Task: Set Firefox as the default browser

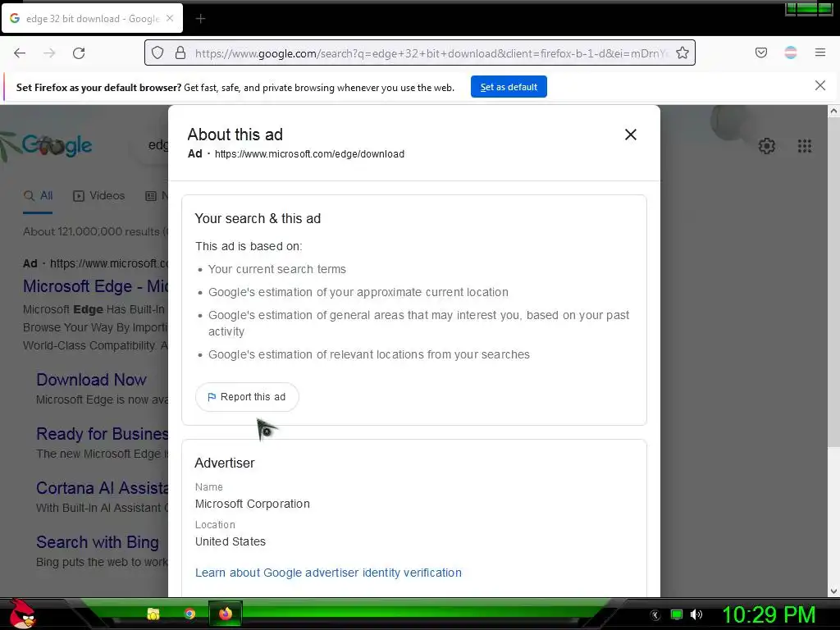Action: click(x=509, y=87)
